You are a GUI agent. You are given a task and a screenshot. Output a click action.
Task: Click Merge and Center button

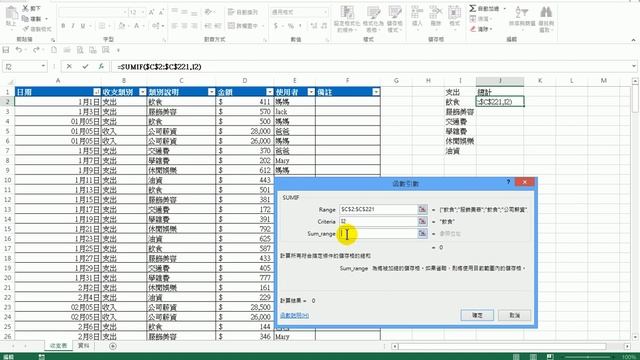[x=243, y=26]
